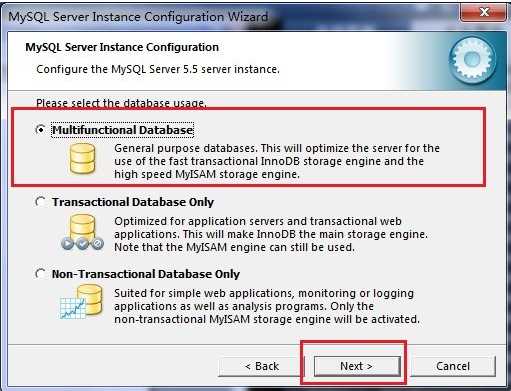
Task: Close the wizard with the red X
Action: [x=484, y=12]
